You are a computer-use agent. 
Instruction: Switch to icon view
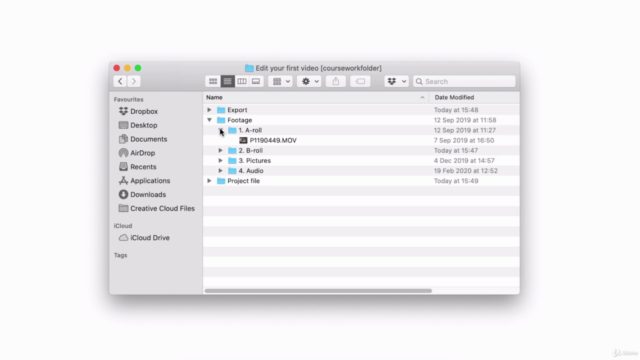[x=213, y=81]
